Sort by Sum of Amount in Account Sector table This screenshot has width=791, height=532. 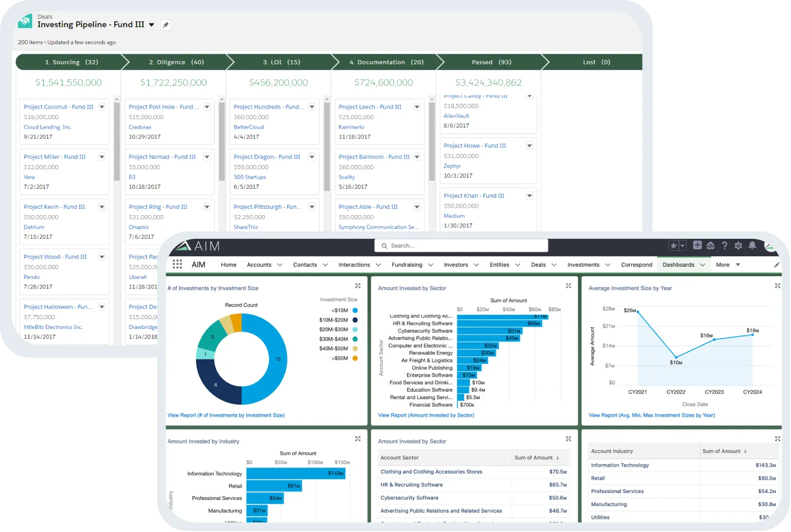pyautogui.click(x=537, y=458)
